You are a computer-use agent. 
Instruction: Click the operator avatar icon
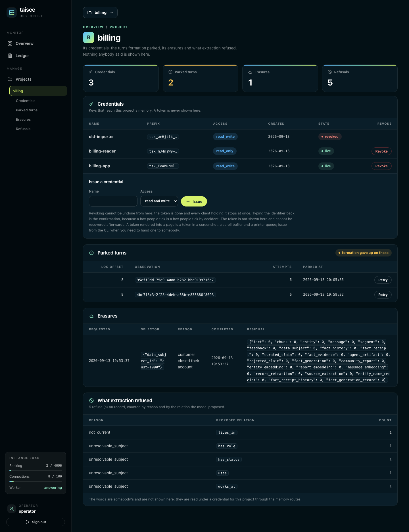click(x=12, y=508)
